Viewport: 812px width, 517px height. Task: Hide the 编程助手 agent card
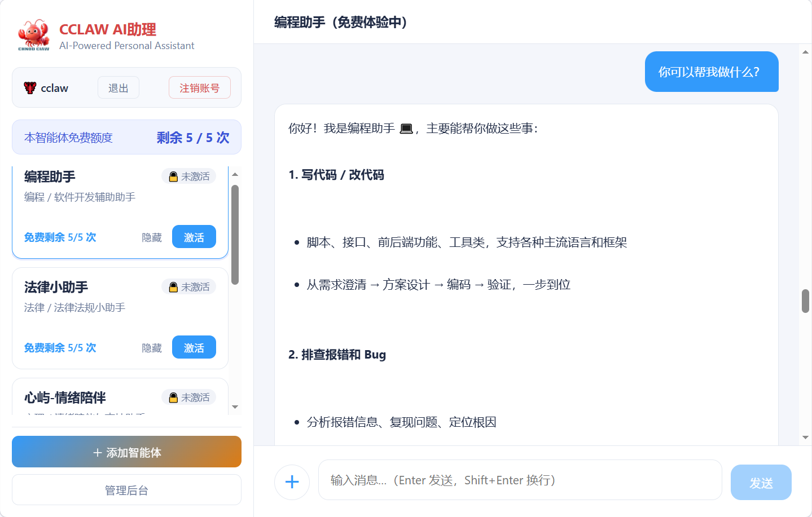tap(152, 237)
